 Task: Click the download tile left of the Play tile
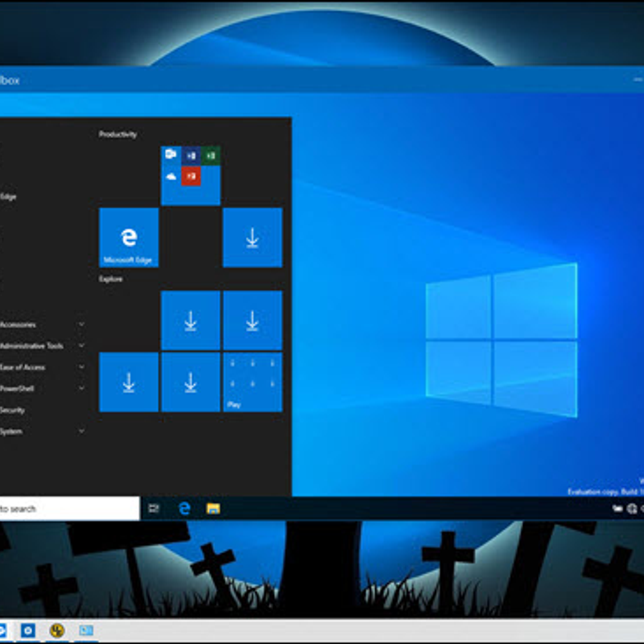[x=191, y=382]
